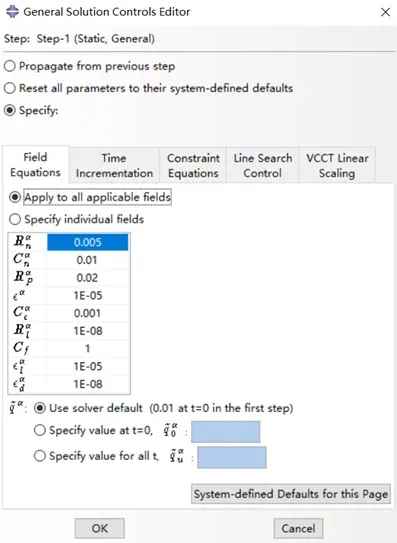Click the Abaqus icon in title bar
Image resolution: width=397 pixels, height=543 pixels.
pyautogui.click(x=13, y=11)
